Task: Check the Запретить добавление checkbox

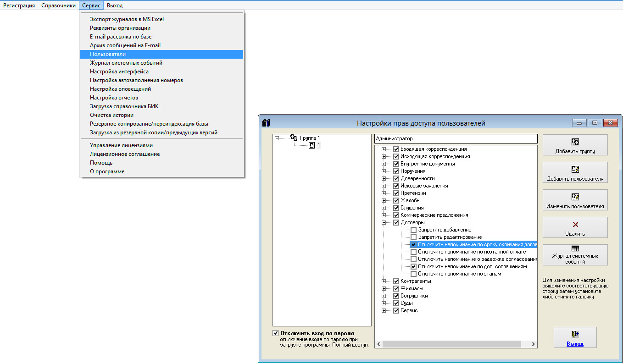Action: tap(414, 230)
